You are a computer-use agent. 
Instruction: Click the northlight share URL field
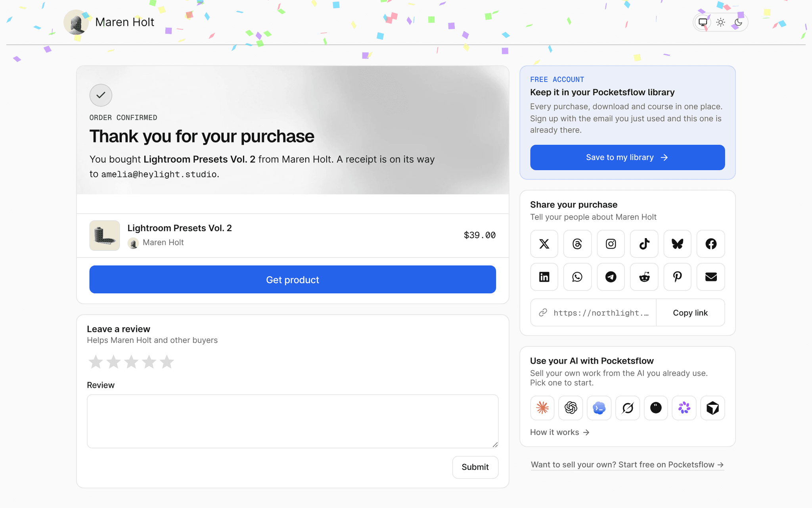594,313
